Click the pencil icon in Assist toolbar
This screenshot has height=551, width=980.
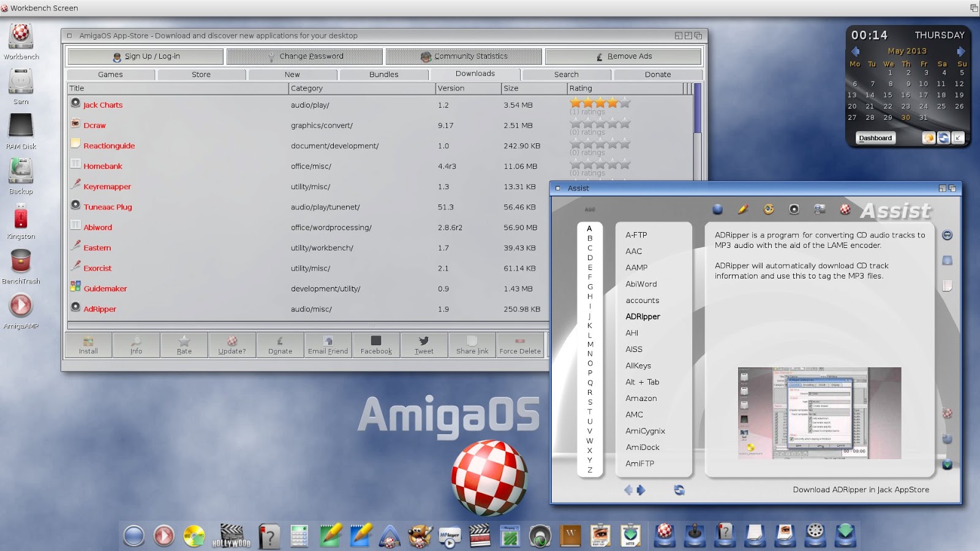point(743,209)
